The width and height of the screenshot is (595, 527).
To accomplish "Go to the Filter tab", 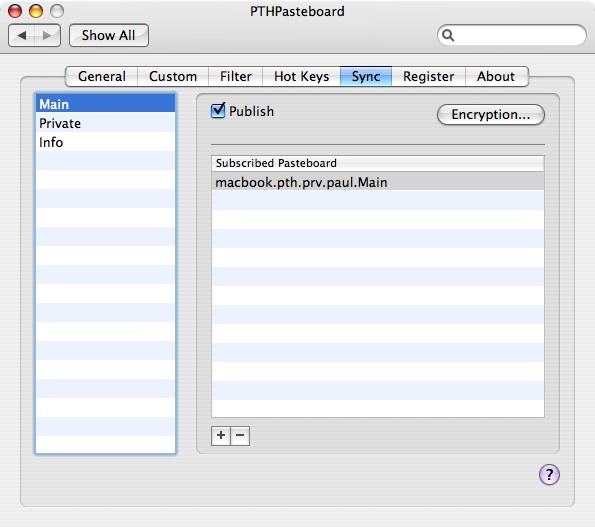I will (235, 76).
